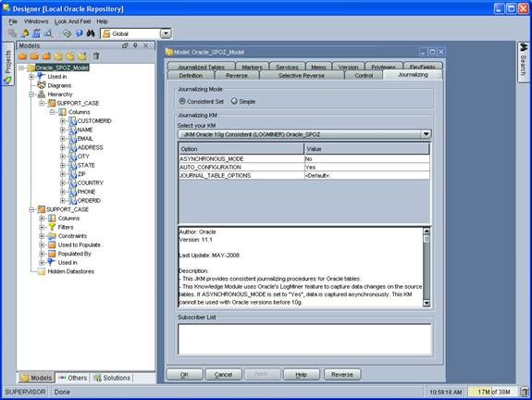Viewport: 532px width, 400px height.
Task: Click the Global context icon
Action: (106, 33)
